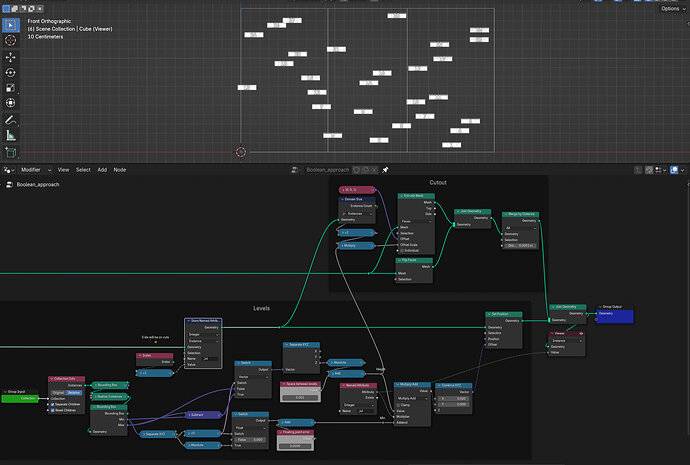This screenshot has height=465, width=690.
Task: Choose the Move tool
Action: click(11, 57)
